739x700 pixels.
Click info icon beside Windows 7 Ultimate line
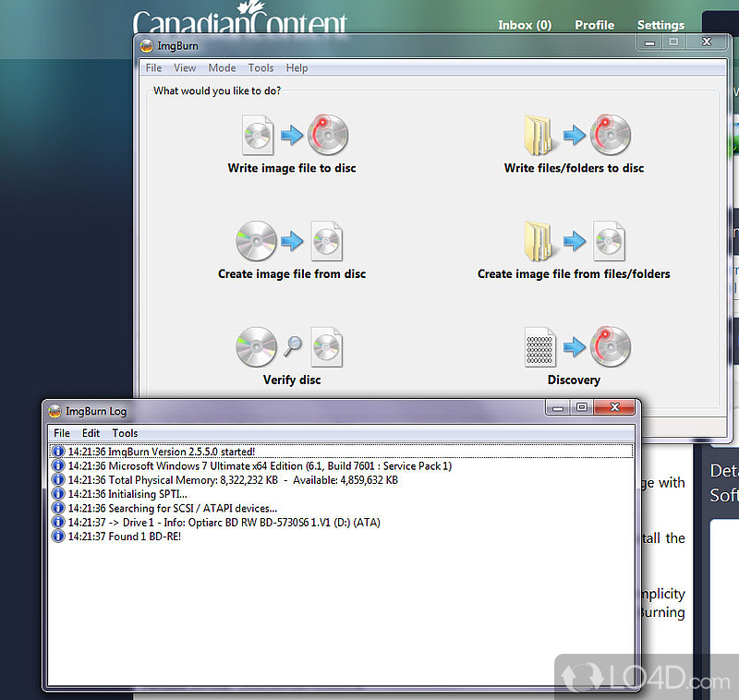58,465
